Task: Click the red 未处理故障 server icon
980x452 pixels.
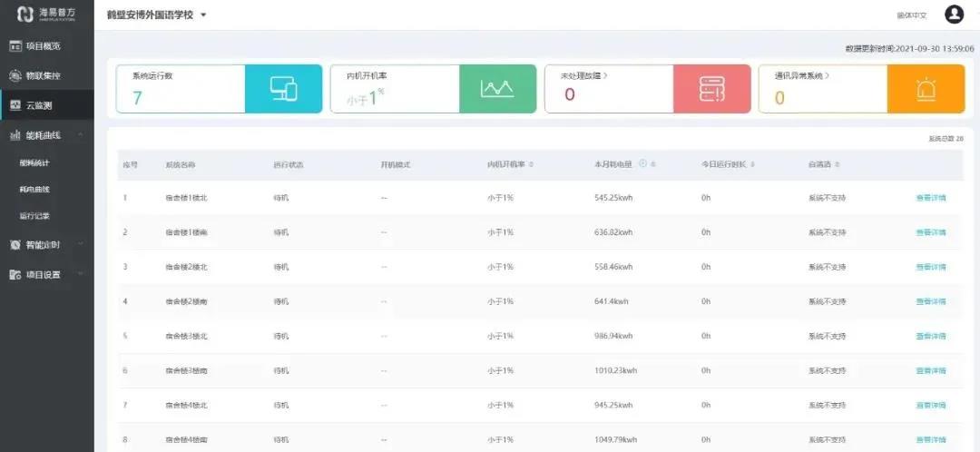Action: (x=711, y=89)
